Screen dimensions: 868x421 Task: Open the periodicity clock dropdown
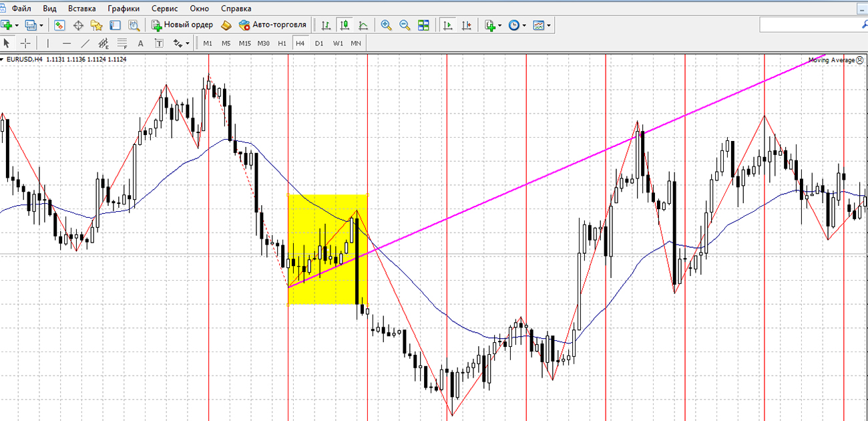pos(525,25)
